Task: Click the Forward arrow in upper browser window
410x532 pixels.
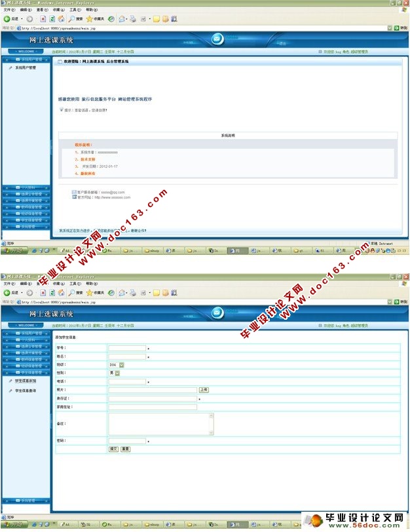Action: coord(29,19)
